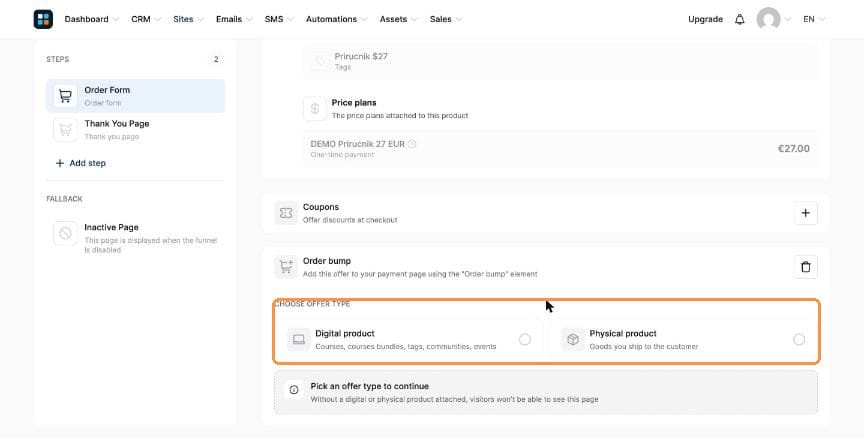This screenshot has width=864, height=439.
Task: Expand the user avatar account menu
Action: [x=774, y=19]
